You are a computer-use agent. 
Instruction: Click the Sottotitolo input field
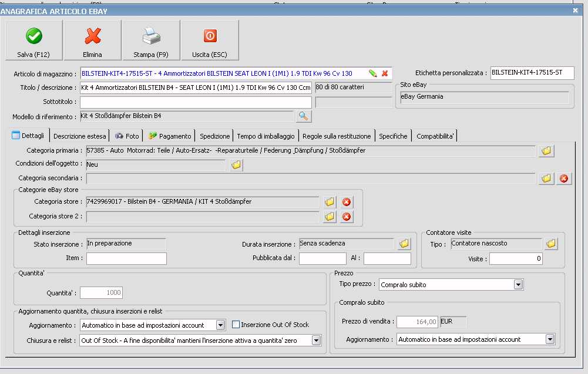pyautogui.click(x=196, y=102)
